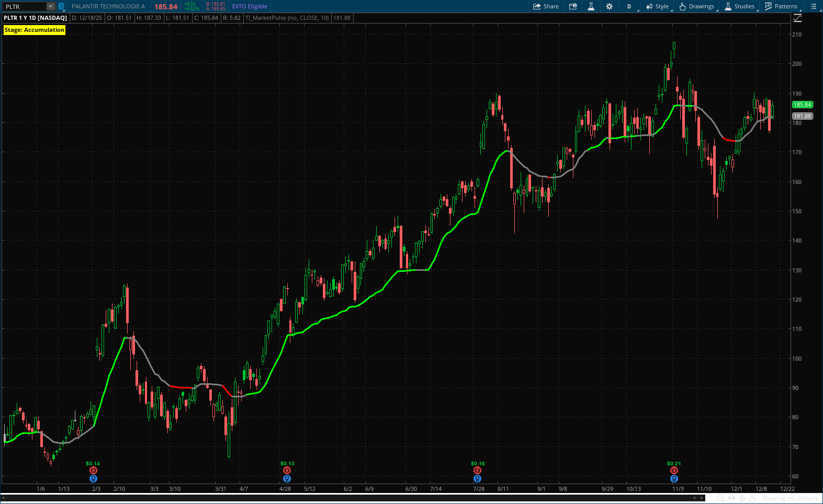This screenshot has height=504, width=823.
Task: Open the trade alert calendar icon
Action: (573, 6)
